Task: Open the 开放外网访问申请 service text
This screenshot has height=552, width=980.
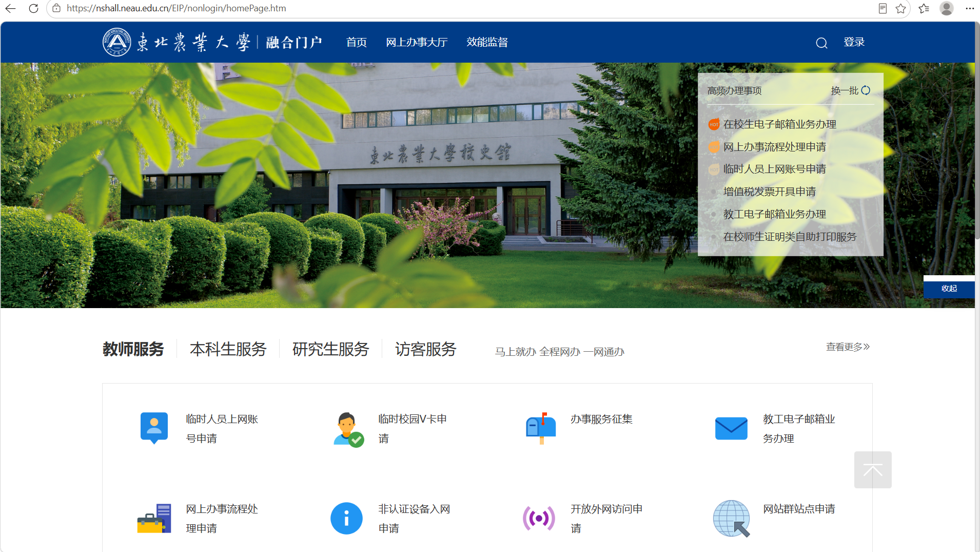Action: (607, 519)
